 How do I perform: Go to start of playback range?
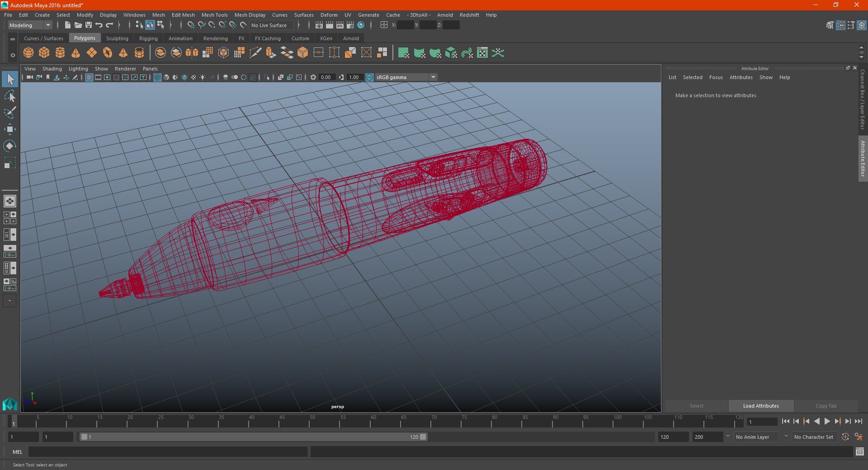(x=786, y=421)
